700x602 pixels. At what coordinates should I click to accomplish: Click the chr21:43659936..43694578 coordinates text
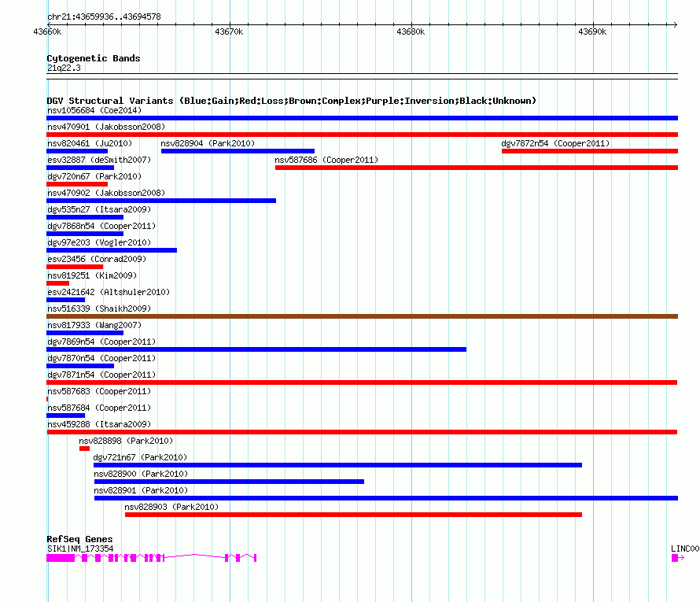tap(104, 17)
